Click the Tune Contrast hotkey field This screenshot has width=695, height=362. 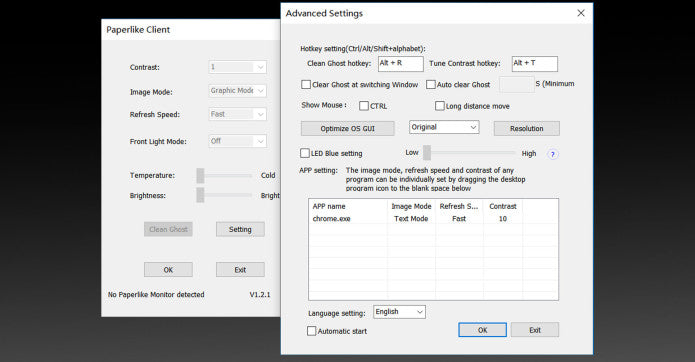coord(535,64)
